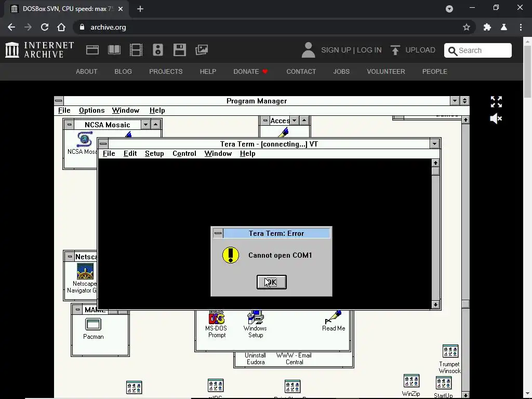The width and height of the screenshot is (532, 399).
Task: Open browser extensions puzzle icon
Action: 487,27
